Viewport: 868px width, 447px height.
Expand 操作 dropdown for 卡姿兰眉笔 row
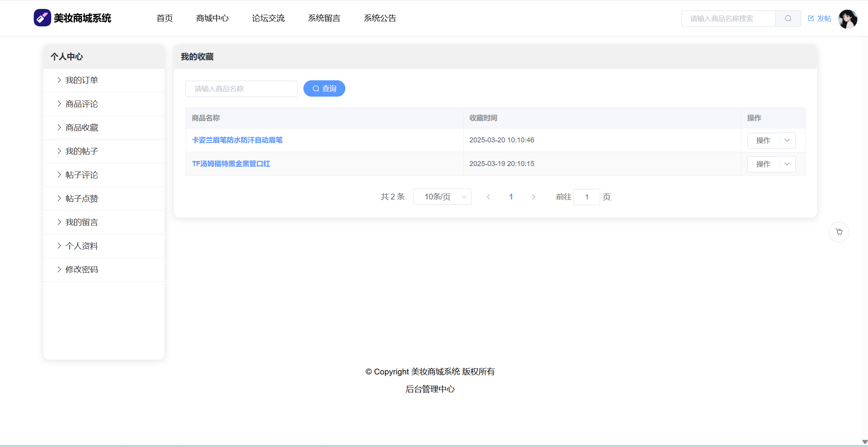pos(787,140)
